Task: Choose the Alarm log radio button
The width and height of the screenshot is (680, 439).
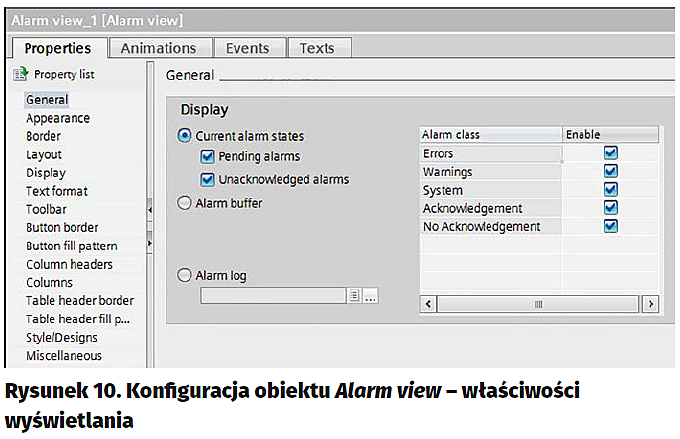Action: click(x=183, y=275)
